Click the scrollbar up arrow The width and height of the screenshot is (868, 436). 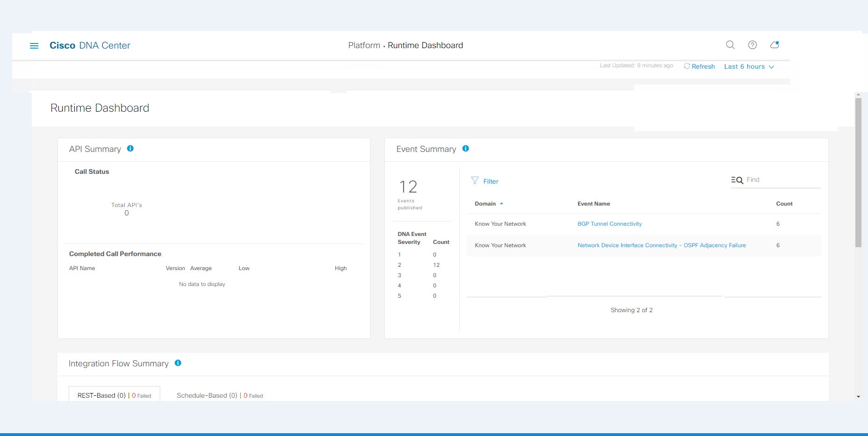tap(858, 95)
